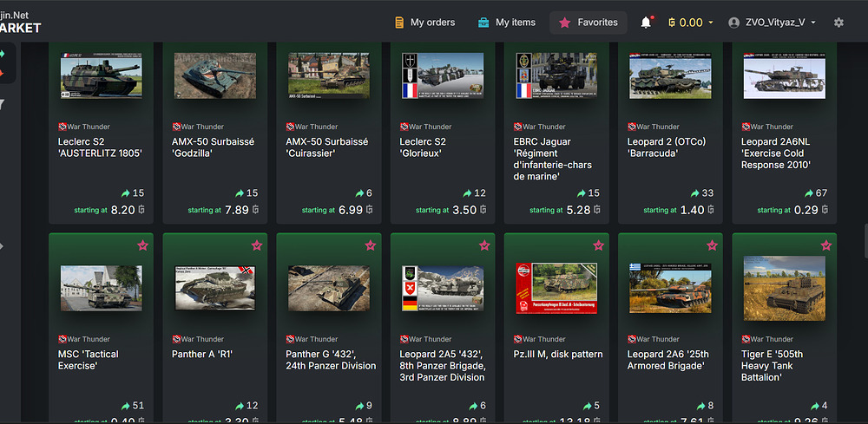Open Tiger E '505th Heavy Tank Battalion' title
Viewport: 868px width, 424px height.
point(773,366)
